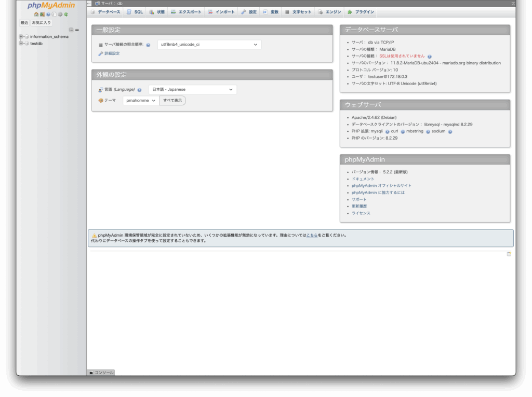Viewport: 532px width, 397px height.
Task: Click the small page icon below warning box
Action: click(509, 254)
